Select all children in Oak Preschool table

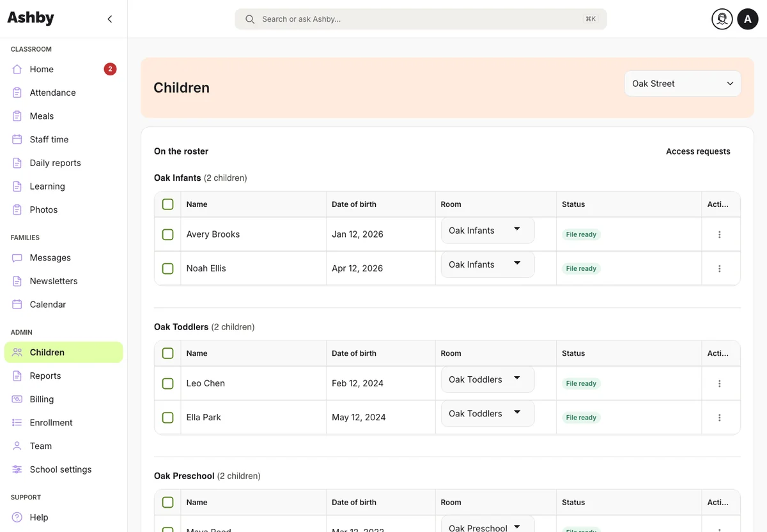coord(167,503)
